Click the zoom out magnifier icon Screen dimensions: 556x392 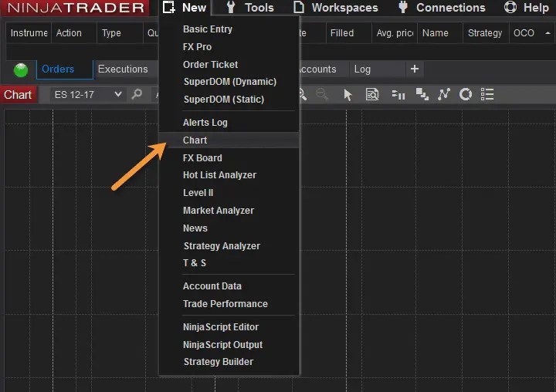[x=322, y=94]
